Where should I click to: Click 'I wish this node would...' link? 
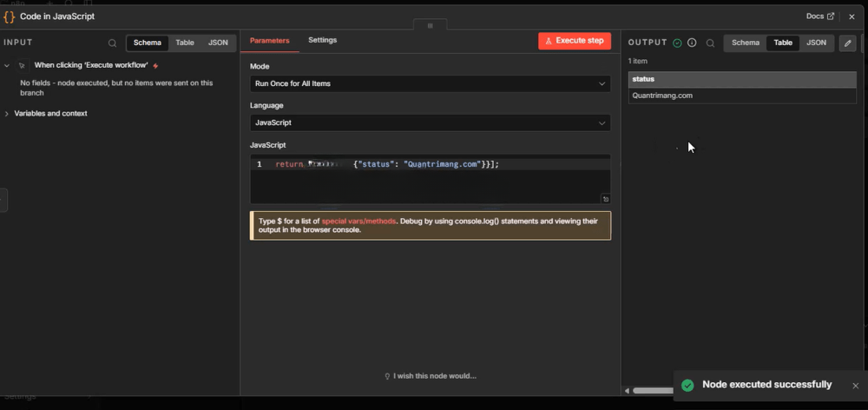[x=431, y=375]
